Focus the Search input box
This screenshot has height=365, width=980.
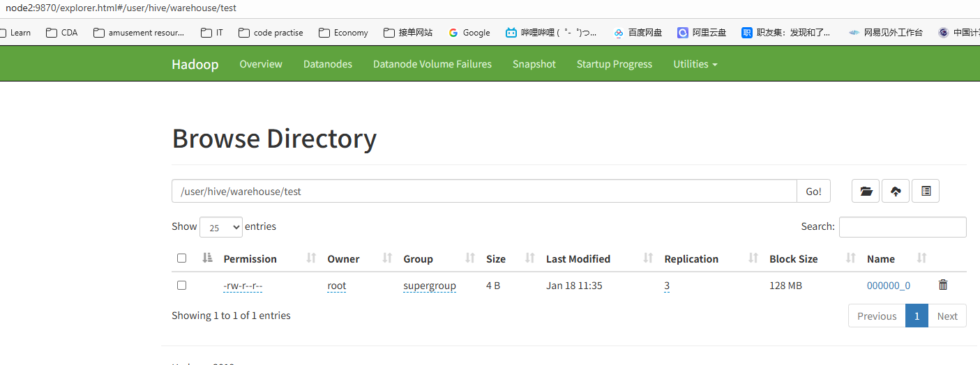(903, 227)
